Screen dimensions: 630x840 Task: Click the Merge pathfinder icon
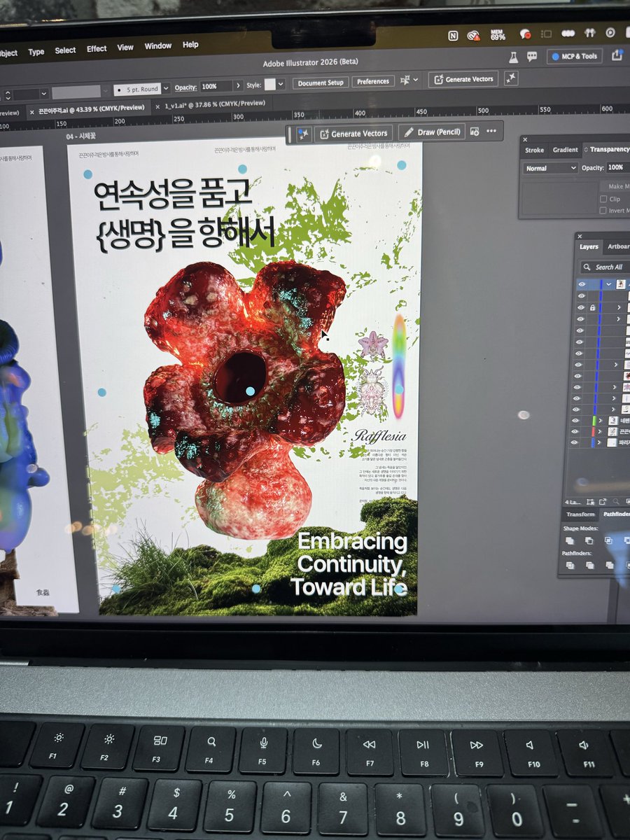(x=610, y=565)
